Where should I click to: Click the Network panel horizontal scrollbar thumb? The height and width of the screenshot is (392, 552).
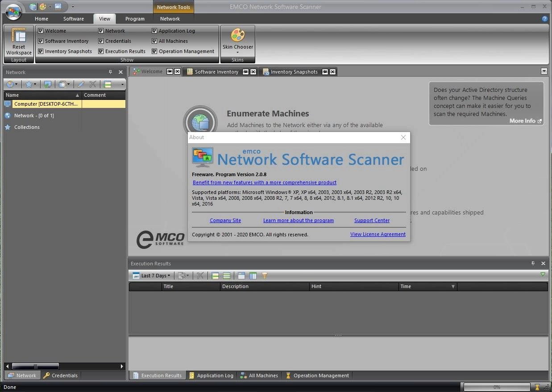click(35, 366)
